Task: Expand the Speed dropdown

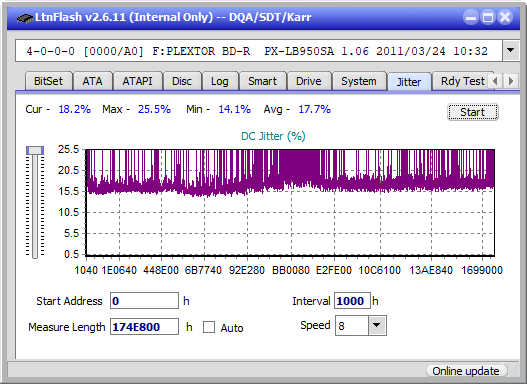Action: [377, 326]
